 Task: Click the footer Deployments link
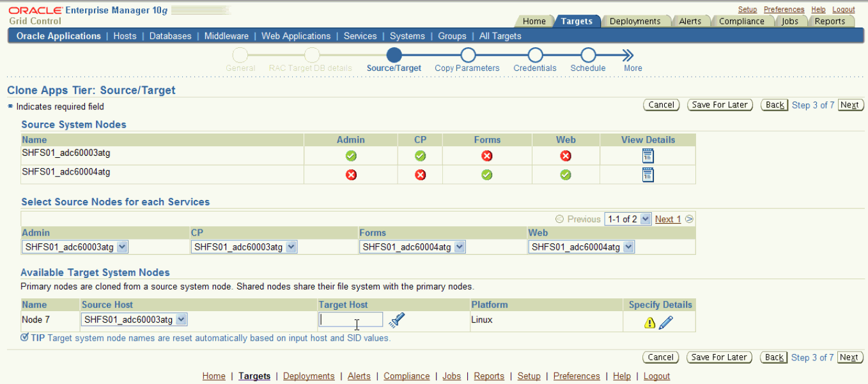(309, 376)
